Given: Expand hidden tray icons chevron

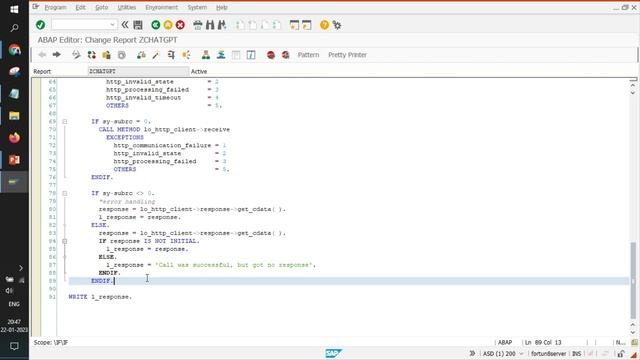Looking at the screenshot, I should tap(21, 268).
